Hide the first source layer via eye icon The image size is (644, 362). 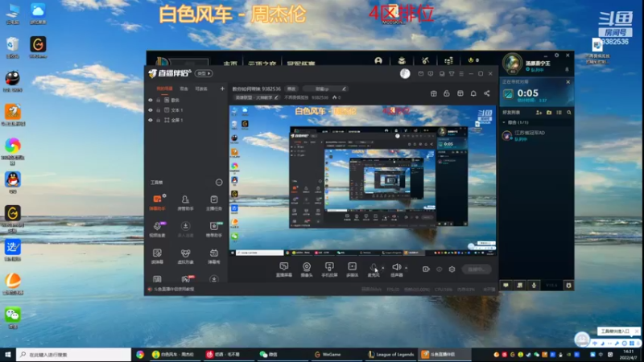tap(151, 100)
